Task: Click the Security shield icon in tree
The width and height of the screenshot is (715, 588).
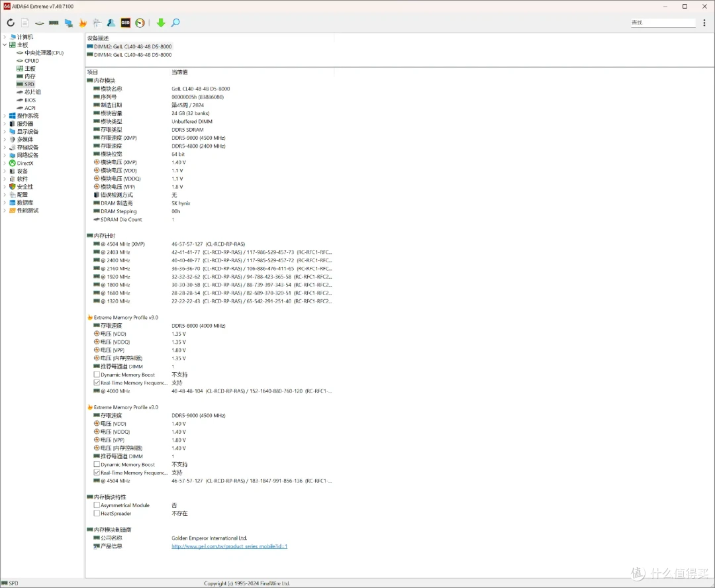Action: pyautogui.click(x=13, y=187)
